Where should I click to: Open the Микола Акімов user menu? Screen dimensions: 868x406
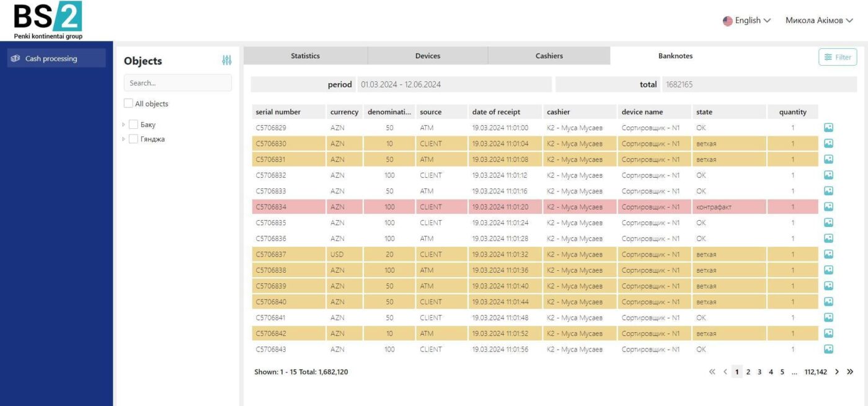(x=818, y=20)
